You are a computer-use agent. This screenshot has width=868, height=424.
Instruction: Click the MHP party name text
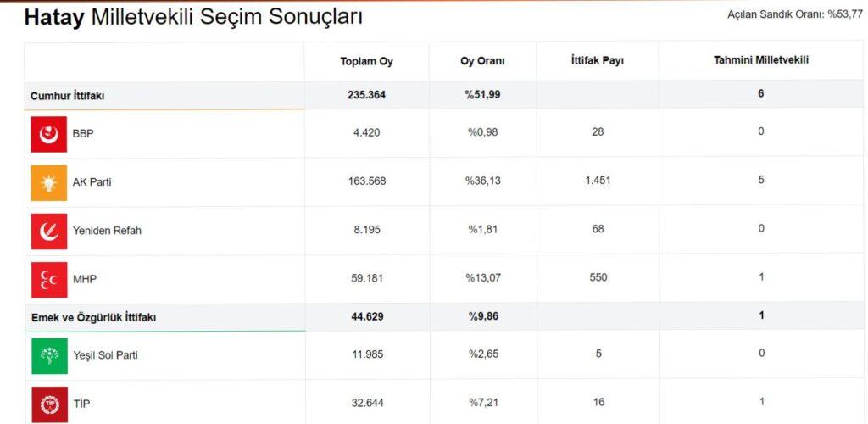tap(84, 279)
